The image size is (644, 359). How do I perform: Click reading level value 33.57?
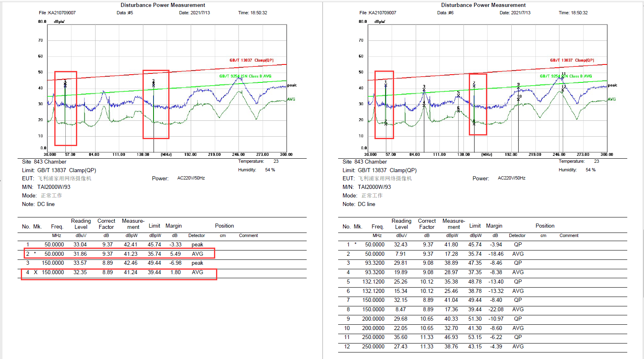(x=80, y=263)
